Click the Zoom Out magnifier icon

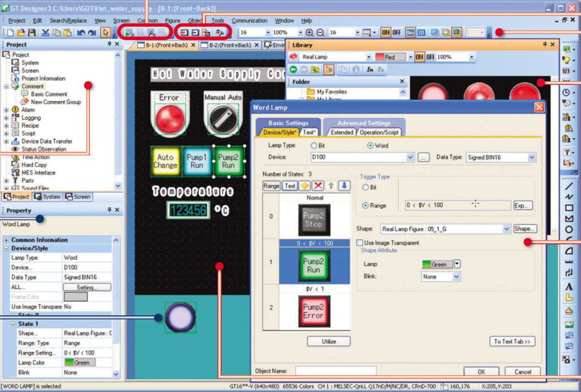pos(321,32)
